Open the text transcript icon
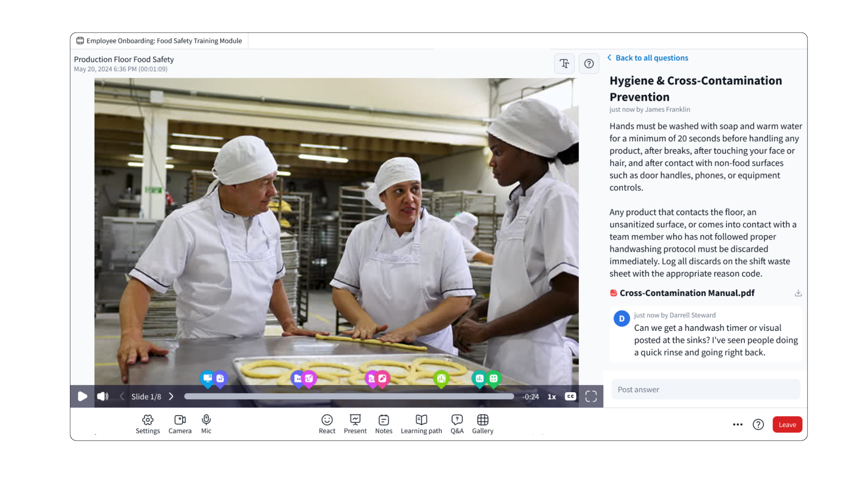Viewport: 868px width, 488px height. coord(564,64)
